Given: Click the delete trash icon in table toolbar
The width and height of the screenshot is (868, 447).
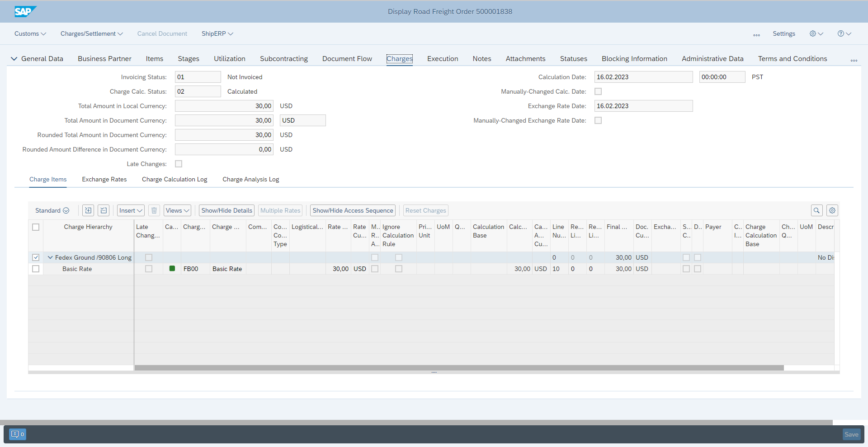Looking at the screenshot, I should [154, 210].
